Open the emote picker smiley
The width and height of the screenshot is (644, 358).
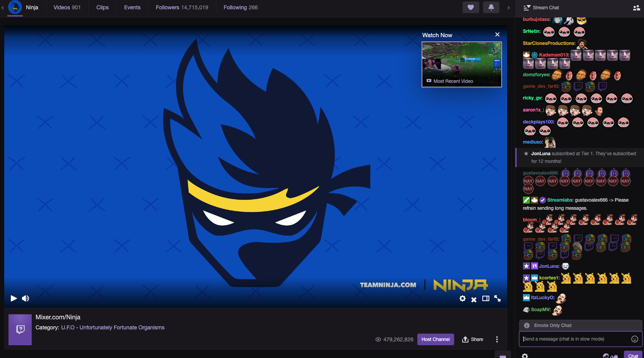635,339
